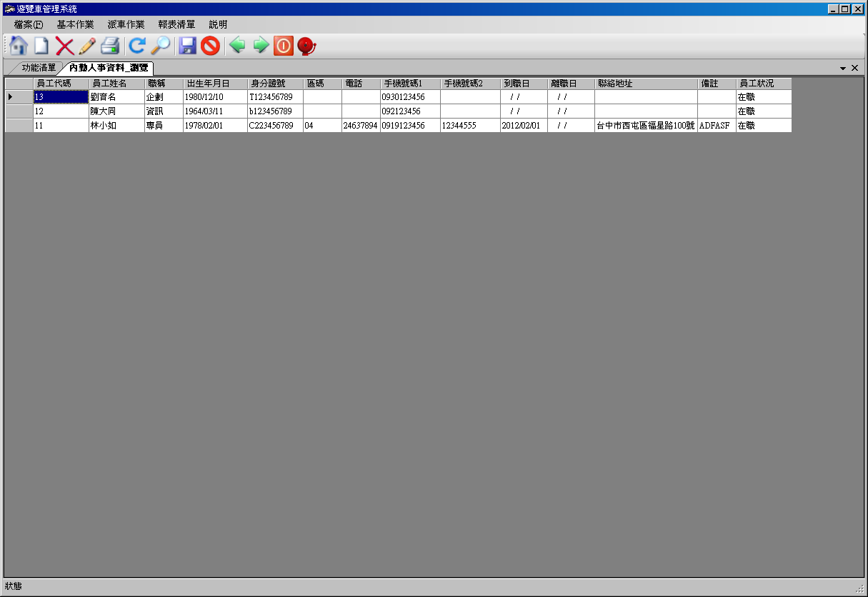Click address 台中市西屯區福星路100號

pyautogui.click(x=646, y=125)
